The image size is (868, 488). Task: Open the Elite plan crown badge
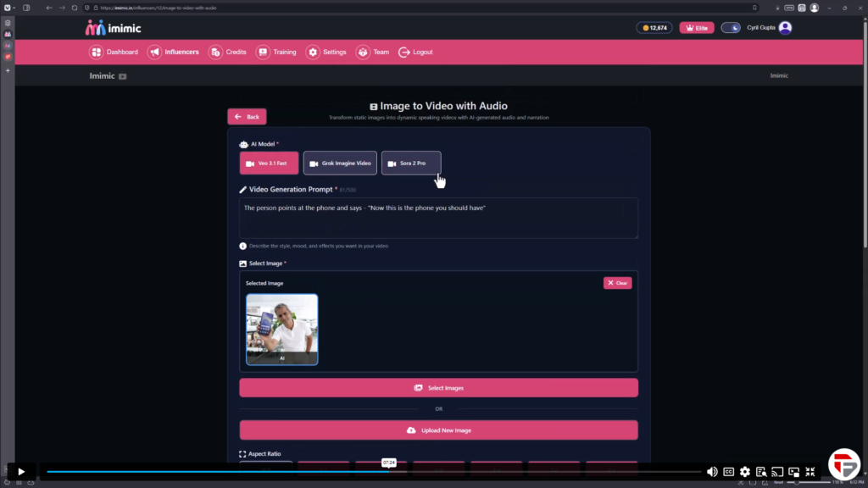696,27
